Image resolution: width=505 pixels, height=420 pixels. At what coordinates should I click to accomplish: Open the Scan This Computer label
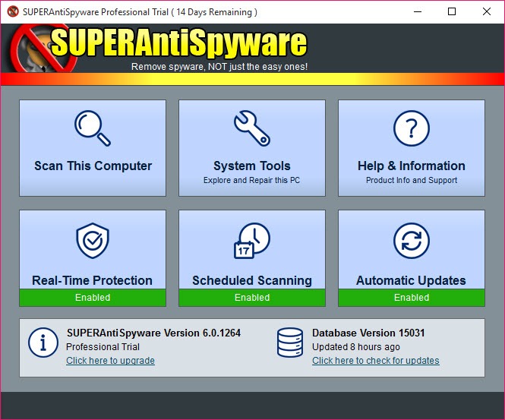93,166
